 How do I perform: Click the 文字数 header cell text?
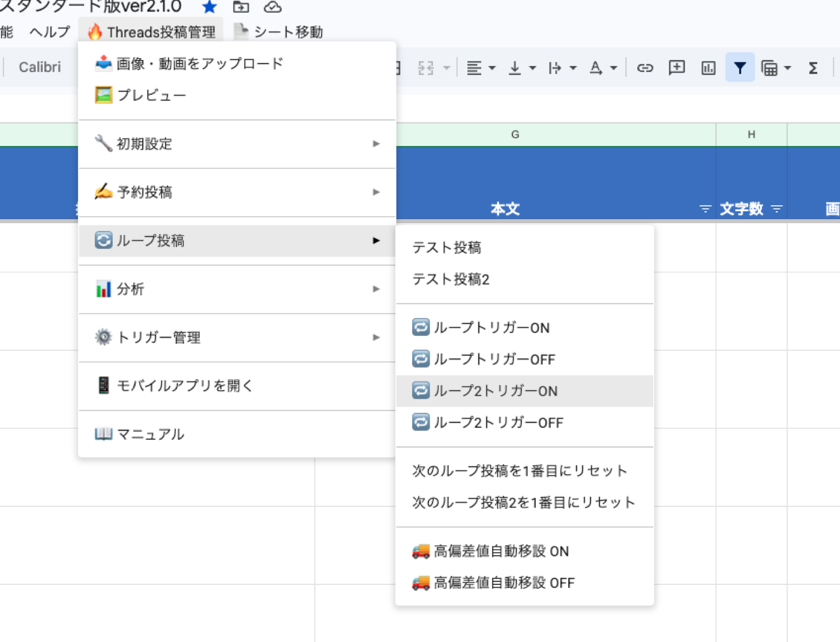pyautogui.click(x=742, y=209)
